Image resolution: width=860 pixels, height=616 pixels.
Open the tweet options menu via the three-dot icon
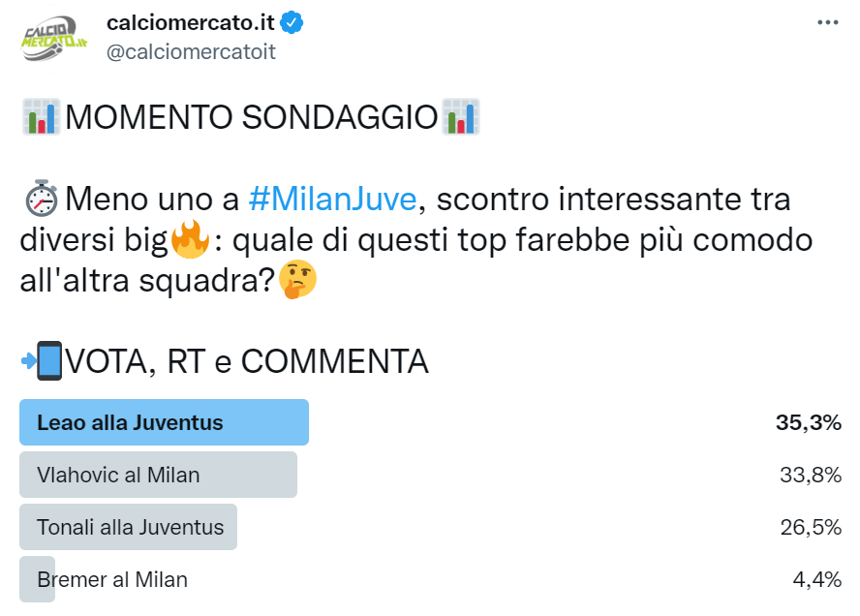pos(828,21)
